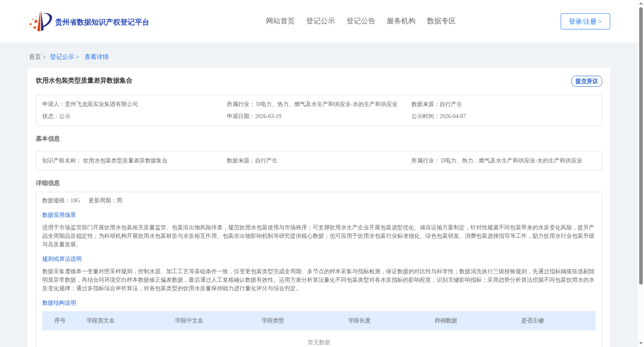
Task: Click the site title 贵州省数据知识产权登记平台
Action: tap(102, 22)
